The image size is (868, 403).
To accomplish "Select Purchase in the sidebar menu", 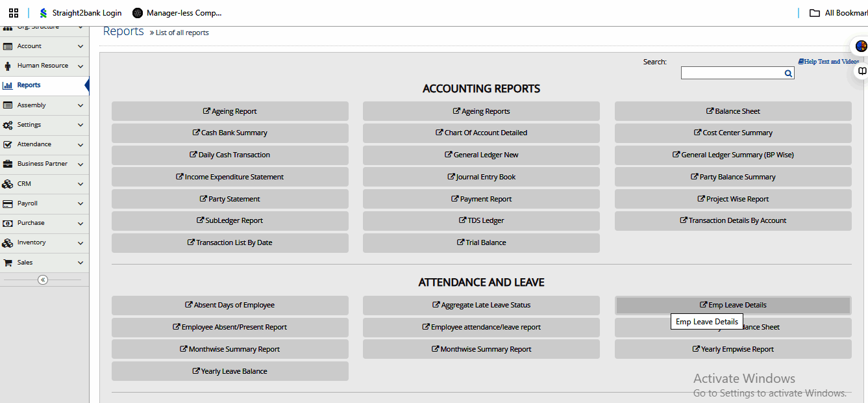I will coord(44,223).
